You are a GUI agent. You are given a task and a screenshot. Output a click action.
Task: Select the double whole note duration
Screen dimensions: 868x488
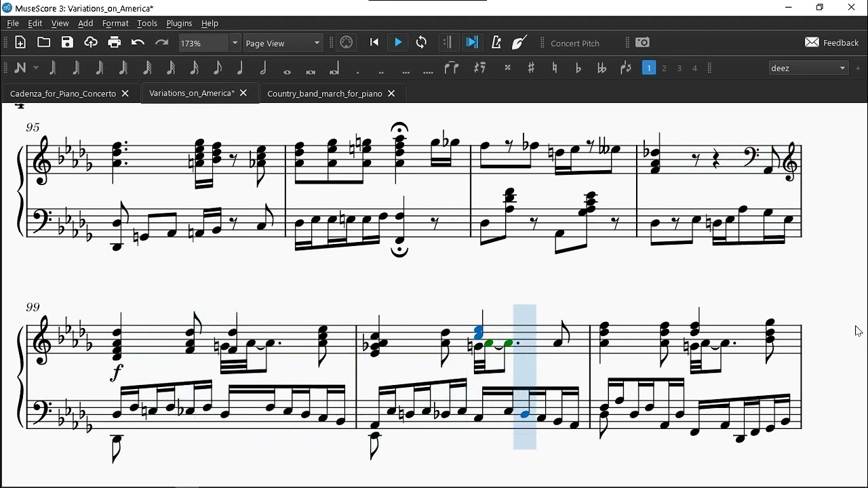311,70
